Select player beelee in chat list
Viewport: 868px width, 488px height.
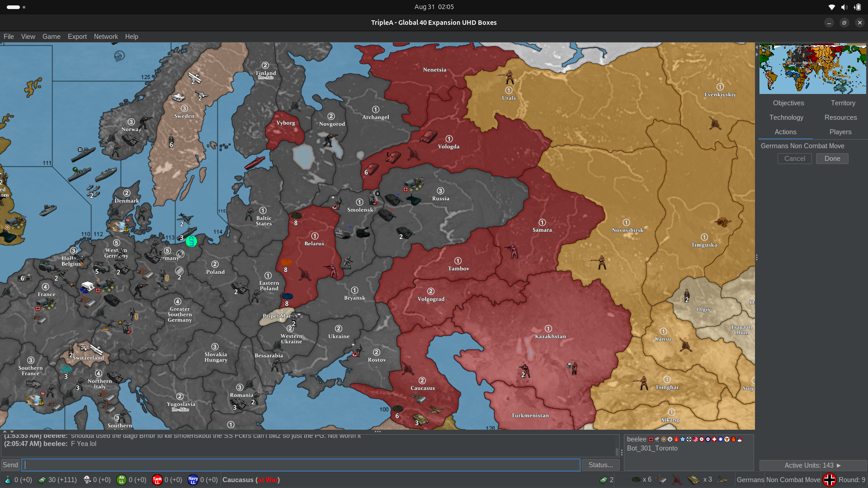(637, 439)
